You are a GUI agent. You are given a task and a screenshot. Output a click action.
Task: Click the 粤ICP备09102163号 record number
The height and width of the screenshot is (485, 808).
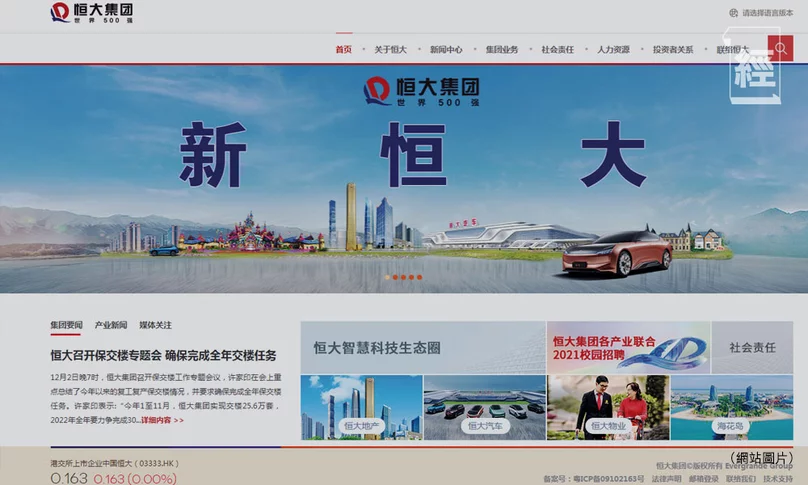coord(609,479)
